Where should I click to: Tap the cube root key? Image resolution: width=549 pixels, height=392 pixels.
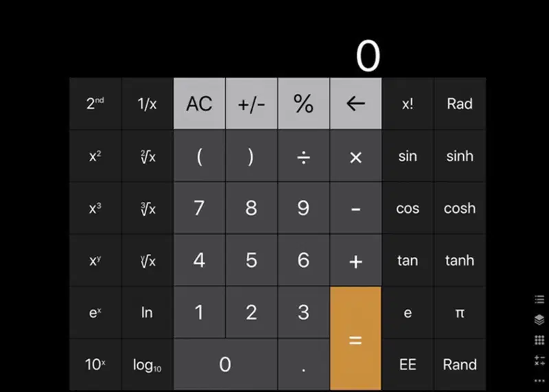click(148, 208)
